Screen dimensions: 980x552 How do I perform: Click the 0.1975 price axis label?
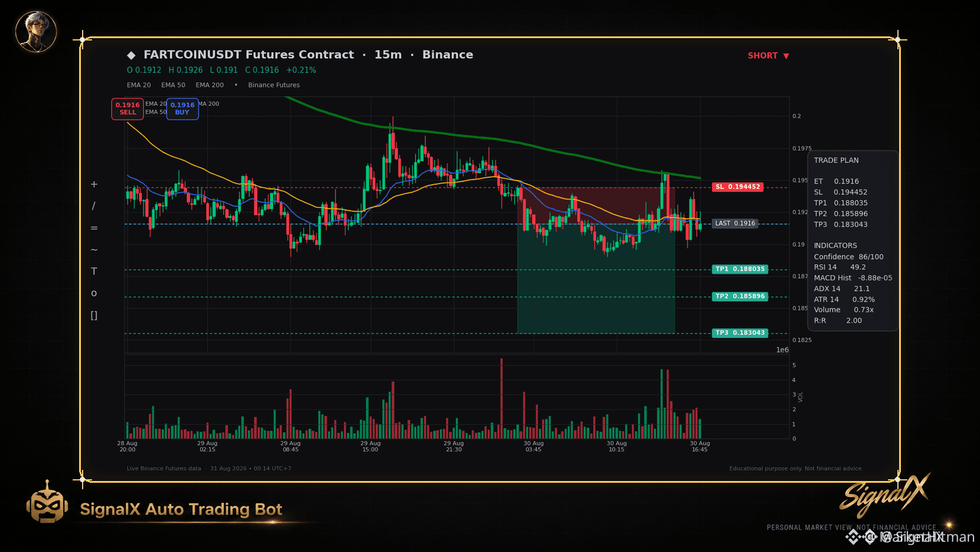click(802, 148)
